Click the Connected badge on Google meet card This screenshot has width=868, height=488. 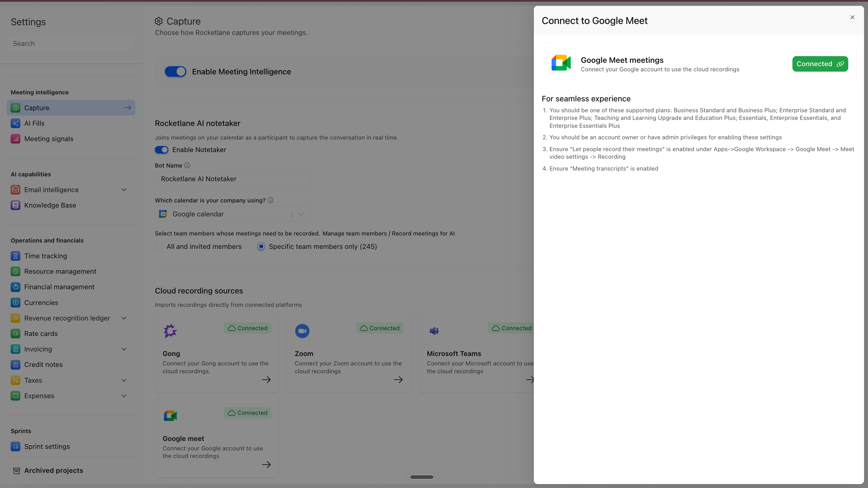[248, 413]
